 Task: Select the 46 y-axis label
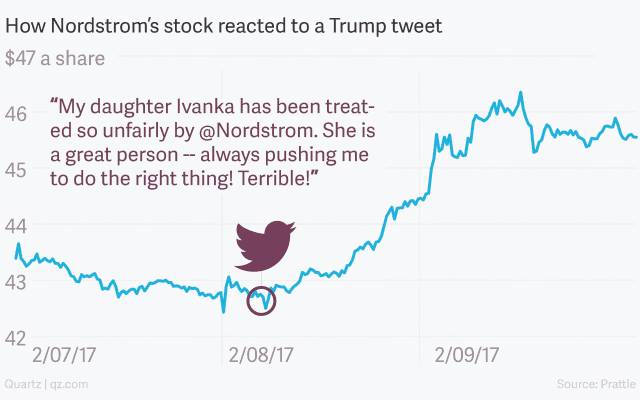(x=19, y=113)
